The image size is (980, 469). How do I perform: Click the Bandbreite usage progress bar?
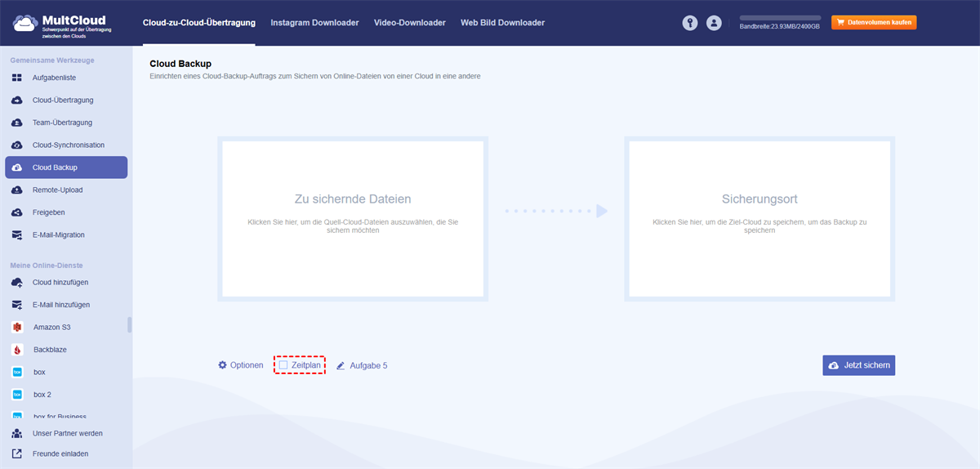pyautogui.click(x=781, y=17)
